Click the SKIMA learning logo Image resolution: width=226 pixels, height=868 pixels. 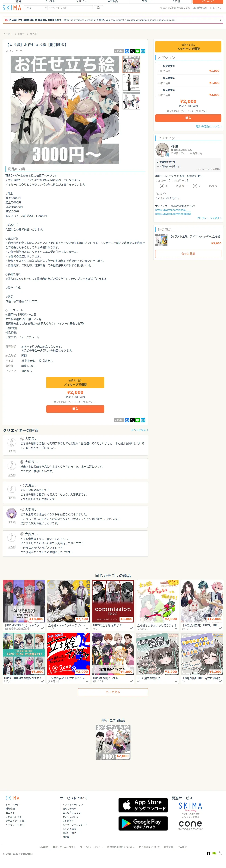190,807
